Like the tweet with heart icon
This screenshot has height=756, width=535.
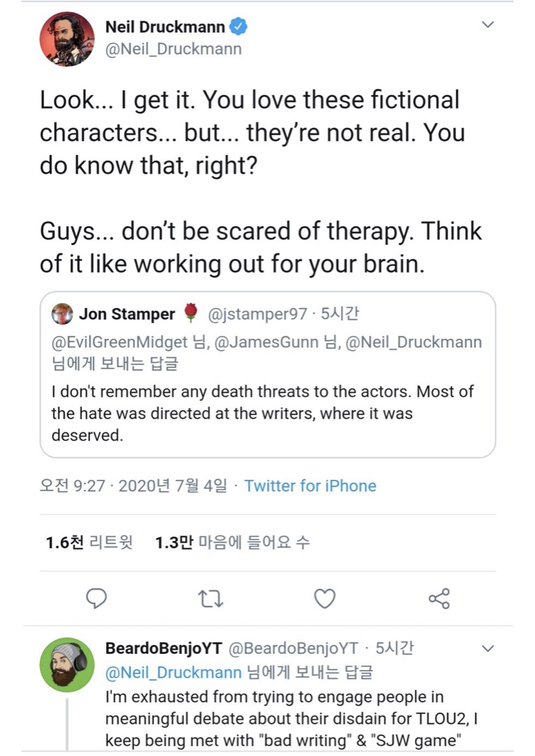[325, 598]
